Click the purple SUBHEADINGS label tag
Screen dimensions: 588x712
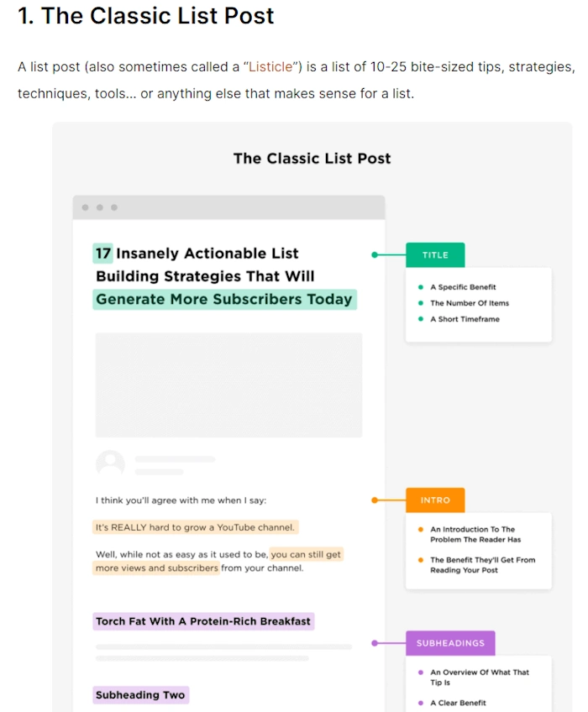point(450,643)
